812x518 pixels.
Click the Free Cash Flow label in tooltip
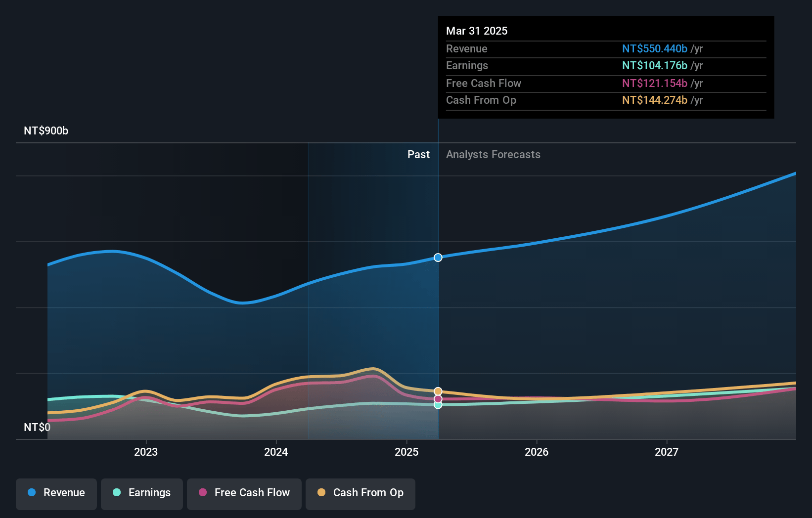(484, 84)
